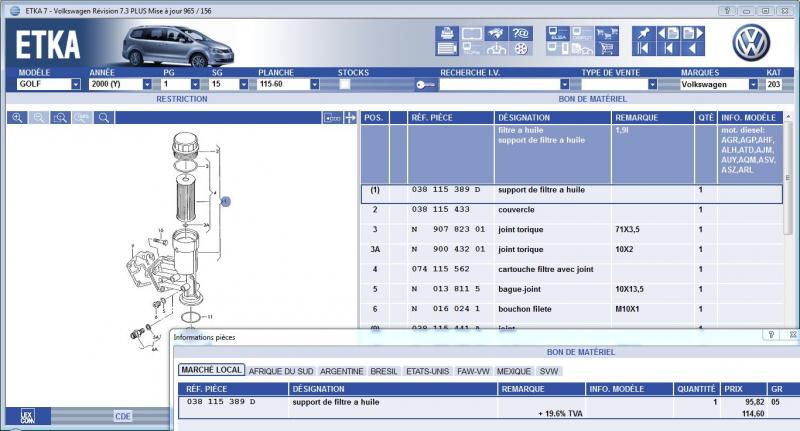Image resolution: width=800 pixels, height=431 pixels.
Task: Switch to the Marché Local tab
Action: pyautogui.click(x=211, y=370)
